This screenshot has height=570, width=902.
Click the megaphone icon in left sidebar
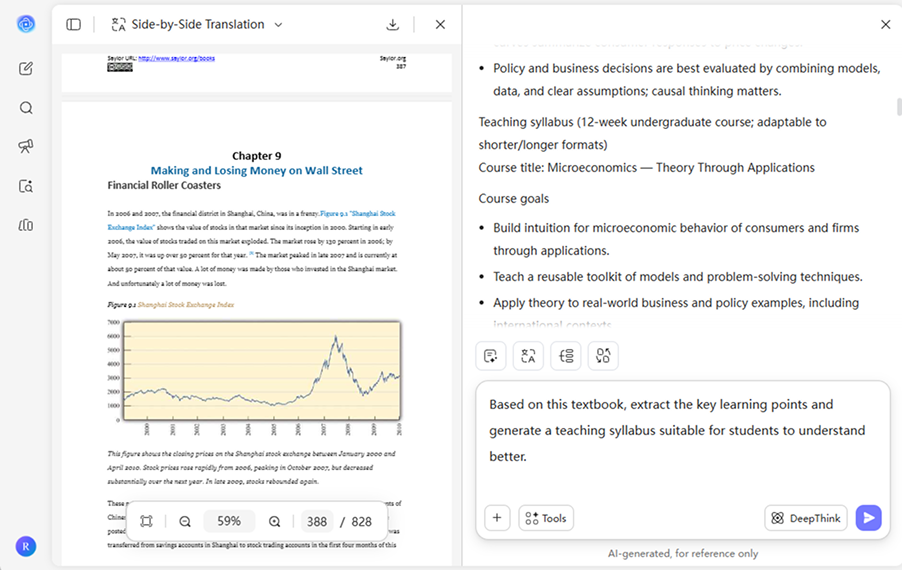click(26, 147)
